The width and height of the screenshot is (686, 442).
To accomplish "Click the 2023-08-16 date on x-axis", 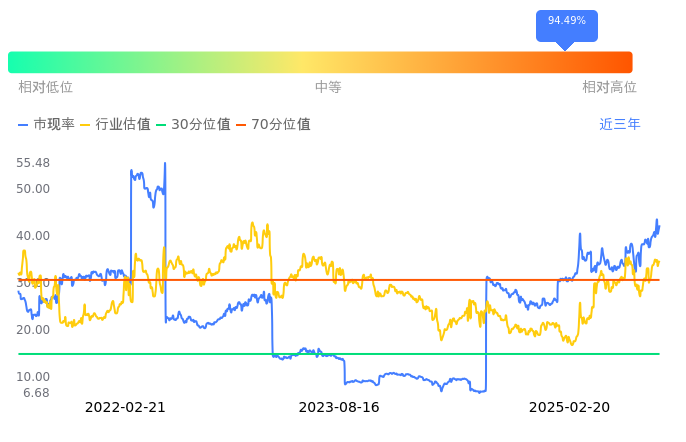I will coord(339,407).
